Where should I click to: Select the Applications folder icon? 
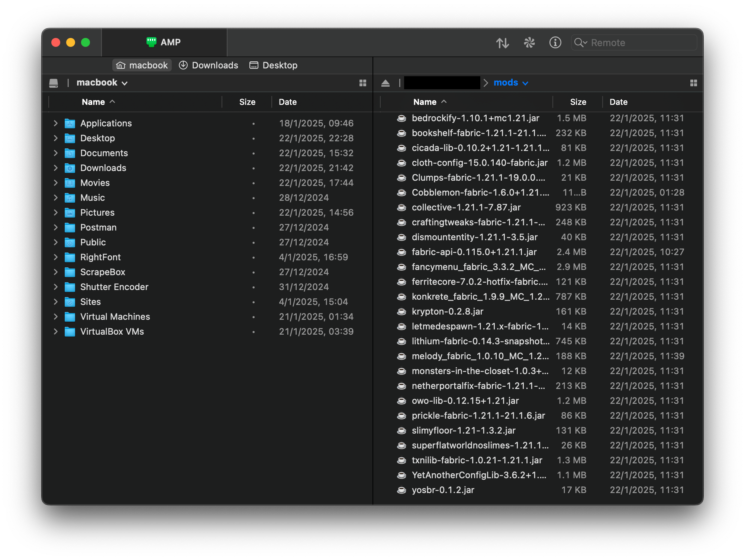pos(70,123)
